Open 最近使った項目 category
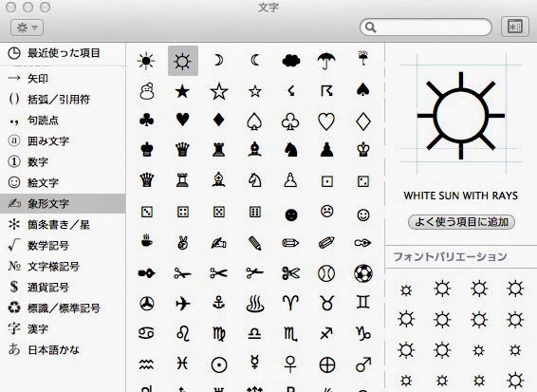The height and width of the screenshot is (392, 537). point(63,53)
